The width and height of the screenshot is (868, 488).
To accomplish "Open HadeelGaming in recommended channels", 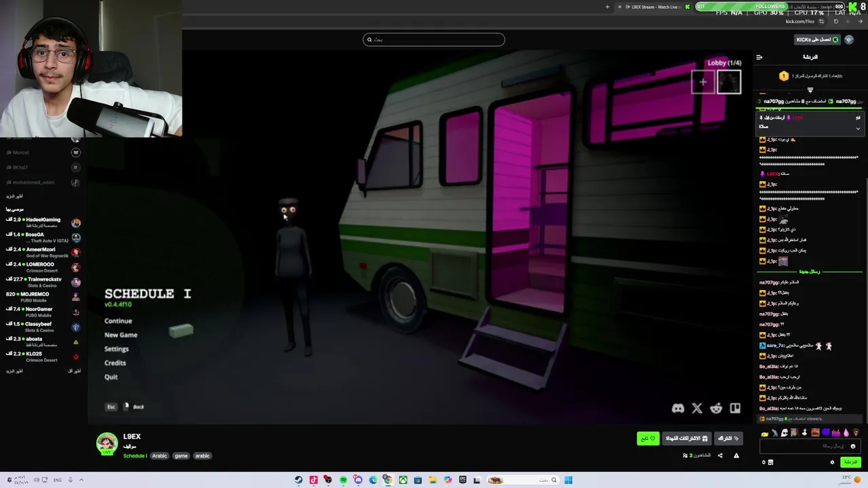I will tap(43, 222).
